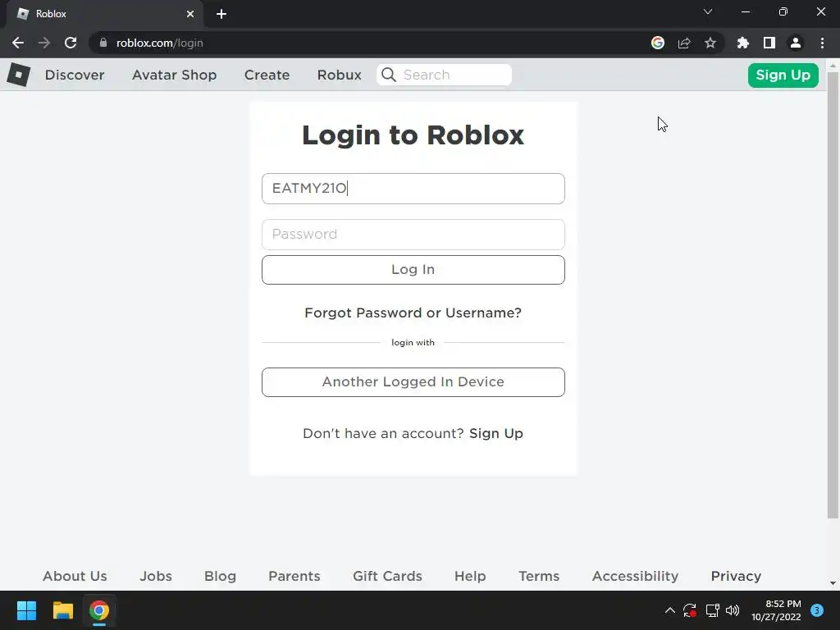840x630 pixels.
Task: Open Chrome extensions puzzle icon
Action: pos(743,43)
